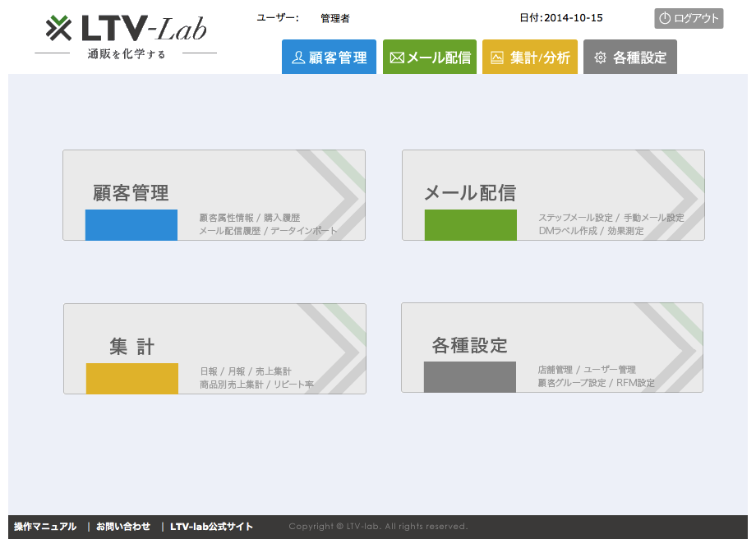Click 日報 / 月報 / 売上集計 text
This screenshot has width=756, height=539.
(246, 371)
